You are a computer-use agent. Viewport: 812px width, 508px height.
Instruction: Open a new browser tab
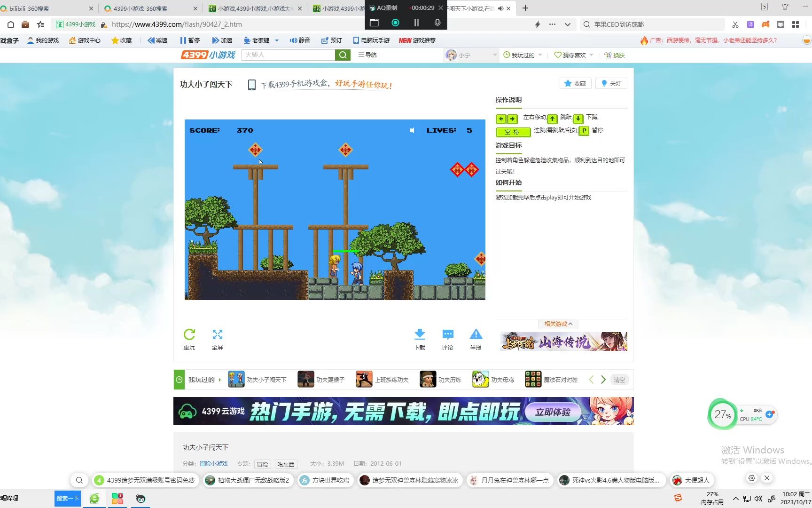525,8
